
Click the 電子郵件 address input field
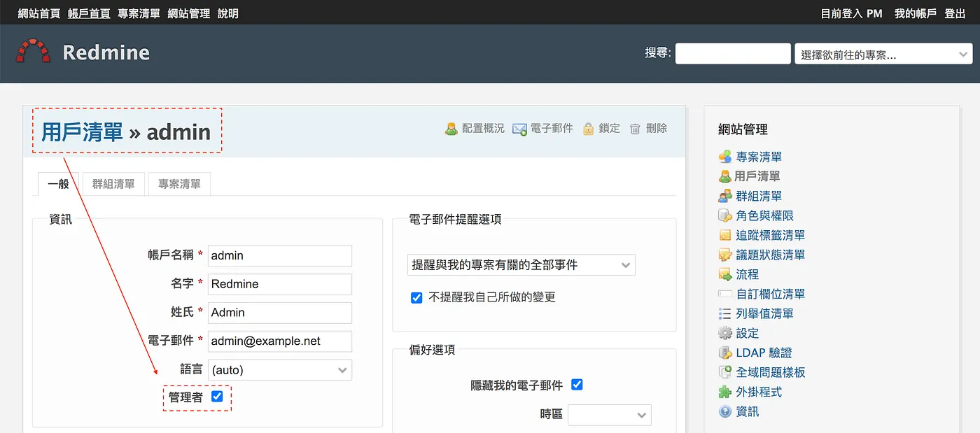(280, 341)
